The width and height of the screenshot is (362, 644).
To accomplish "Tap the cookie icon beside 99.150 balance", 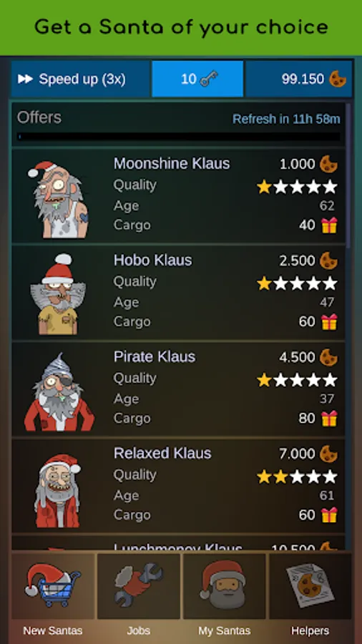I will pos(338,79).
